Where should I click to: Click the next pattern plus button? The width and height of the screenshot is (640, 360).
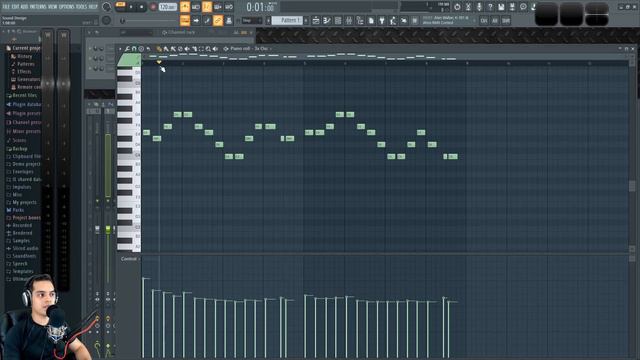click(x=306, y=20)
